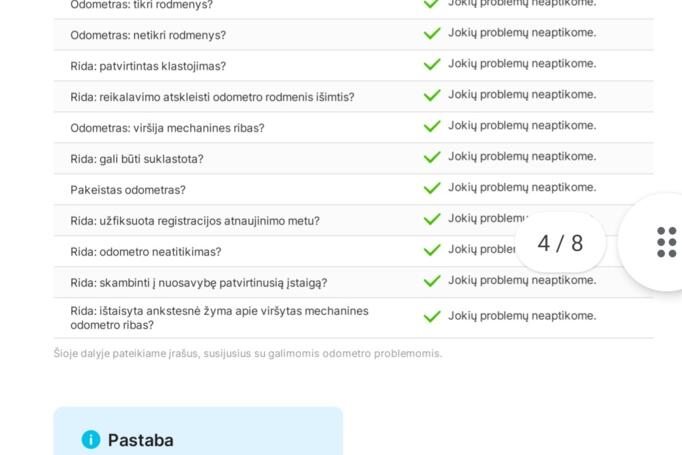Click the blue Pastaba info icon
The image size is (682, 455).
point(91,440)
